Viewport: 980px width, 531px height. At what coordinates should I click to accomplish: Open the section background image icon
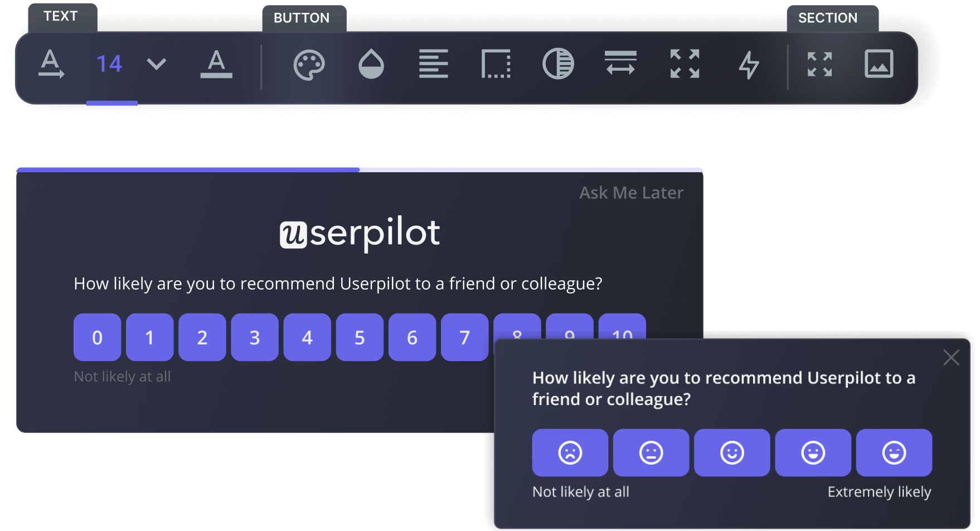coord(879,64)
